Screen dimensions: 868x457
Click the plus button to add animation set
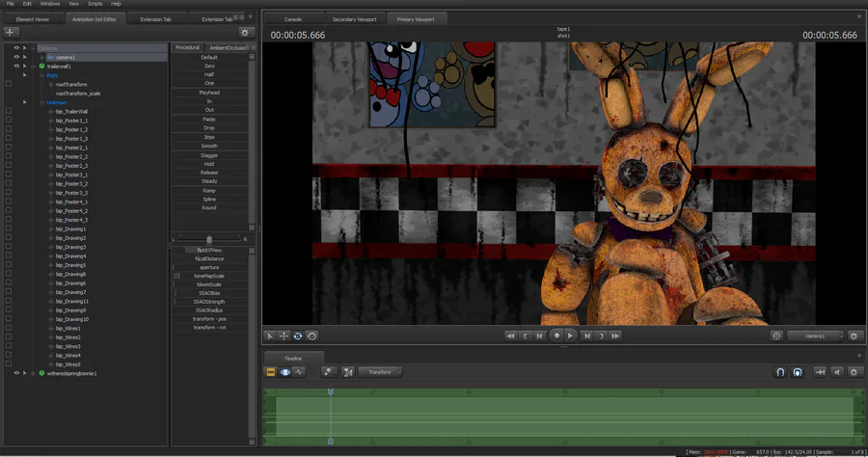(x=10, y=32)
